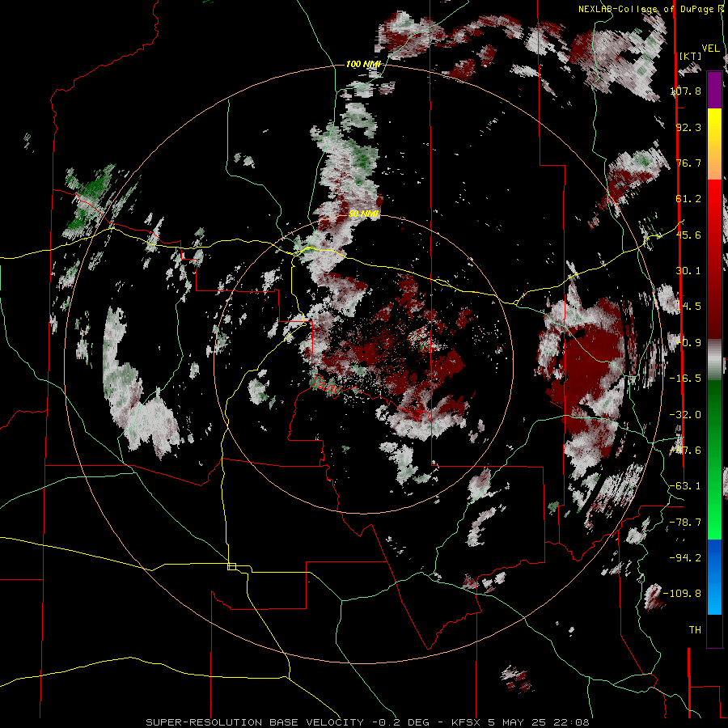Click the -47.6 legend value
Viewport: 728px width, 728px height.
[x=685, y=451]
